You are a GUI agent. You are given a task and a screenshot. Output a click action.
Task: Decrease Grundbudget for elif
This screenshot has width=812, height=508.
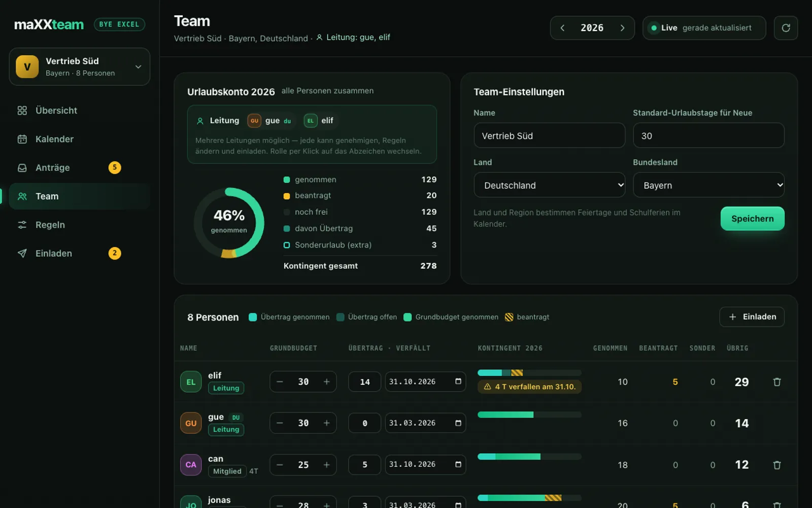coord(280,382)
